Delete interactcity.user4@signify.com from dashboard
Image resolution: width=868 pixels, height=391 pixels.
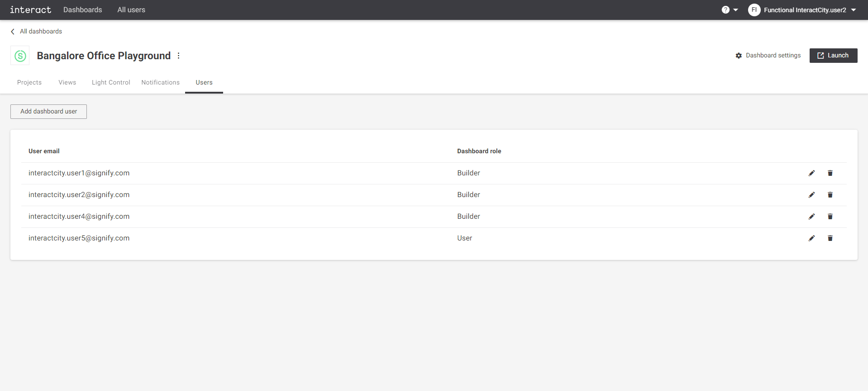tap(830, 217)
